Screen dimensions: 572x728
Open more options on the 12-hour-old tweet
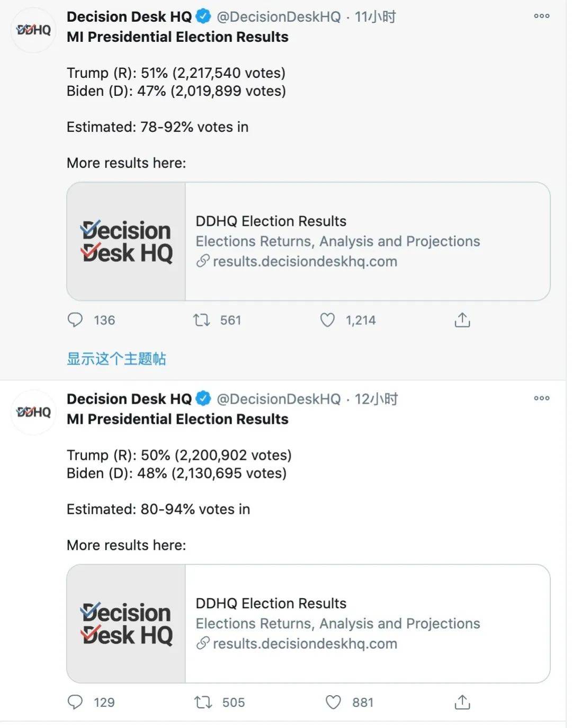click(541, 398)
